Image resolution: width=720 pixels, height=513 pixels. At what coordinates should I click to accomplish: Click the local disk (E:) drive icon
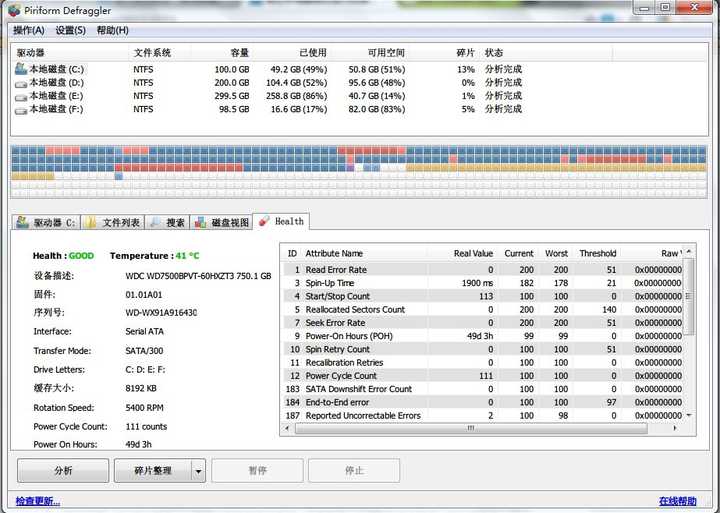(x=21, y=96)
